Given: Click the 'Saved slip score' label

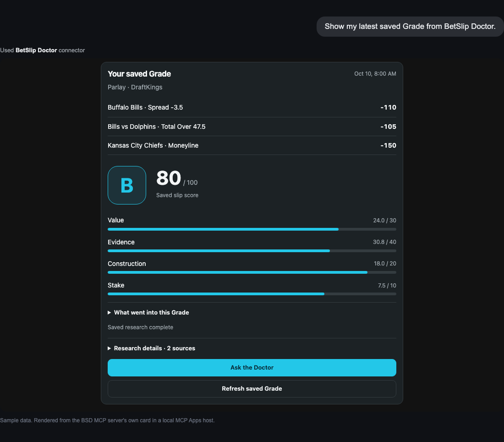Looking at the screenshot, I should pos(177,195).
